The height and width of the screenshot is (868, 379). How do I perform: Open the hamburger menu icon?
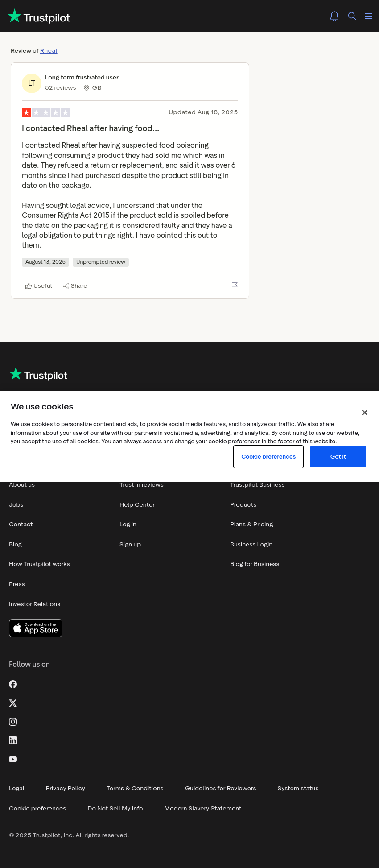click(x=368, y=16)
